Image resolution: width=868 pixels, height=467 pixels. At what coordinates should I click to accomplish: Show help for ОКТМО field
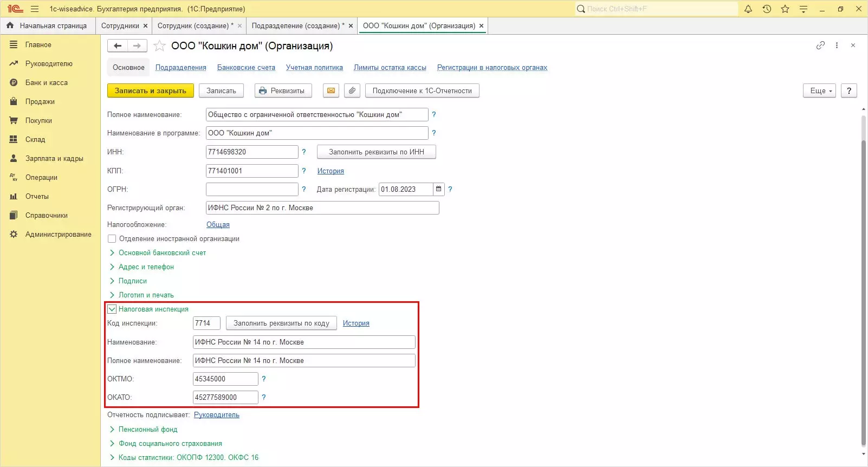pyautogui.click(x=264, y=379)
